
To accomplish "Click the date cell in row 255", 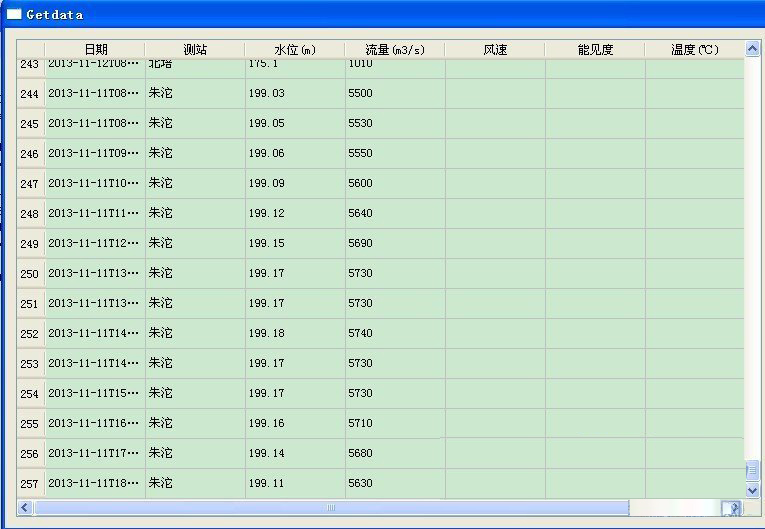I will click(95, 424).
